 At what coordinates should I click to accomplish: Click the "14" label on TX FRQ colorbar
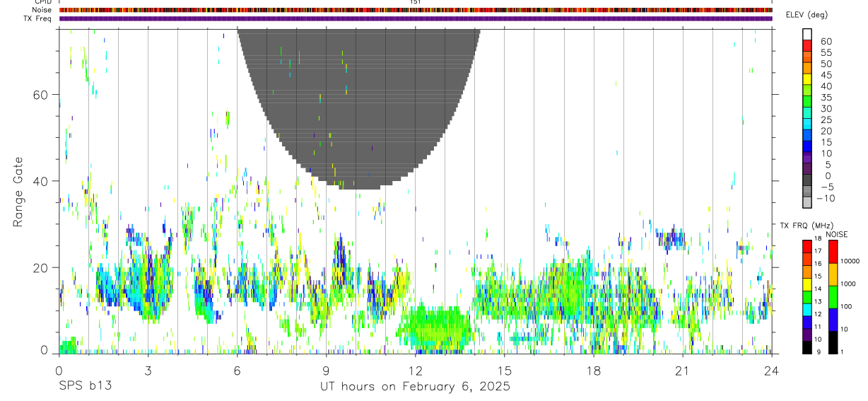pyautogui.click(x=818, y=289)
